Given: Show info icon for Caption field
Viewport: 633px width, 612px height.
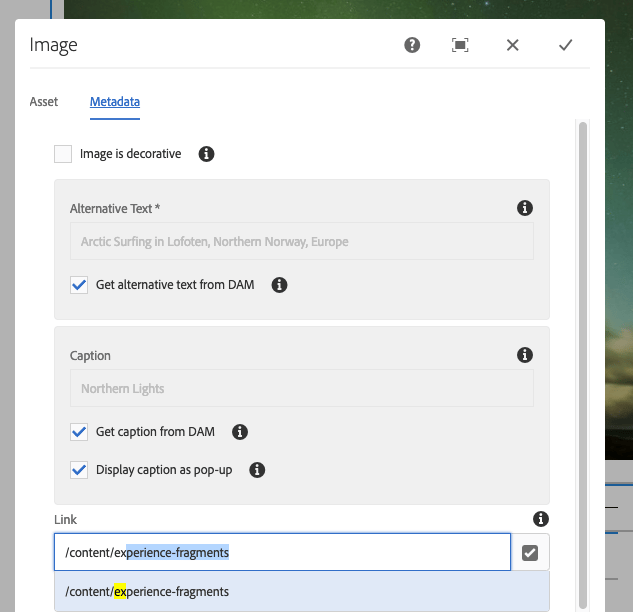Looking at the screenshot, I should 524,355.
